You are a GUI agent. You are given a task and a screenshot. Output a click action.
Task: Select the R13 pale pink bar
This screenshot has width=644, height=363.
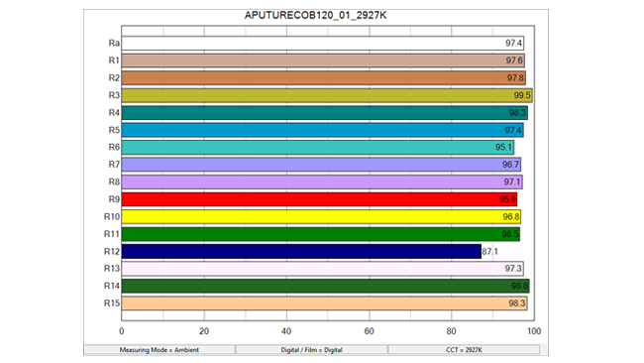[x=322, y=269]
